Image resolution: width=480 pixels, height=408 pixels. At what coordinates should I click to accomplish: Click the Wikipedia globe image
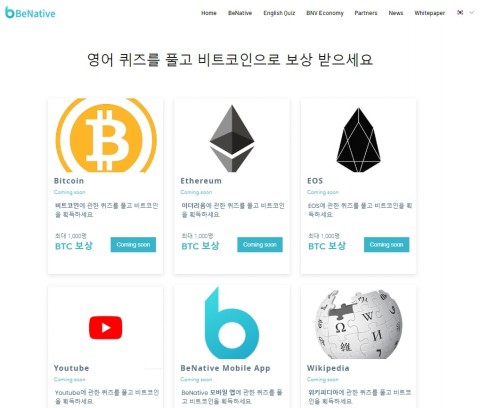tap(359, 324)
